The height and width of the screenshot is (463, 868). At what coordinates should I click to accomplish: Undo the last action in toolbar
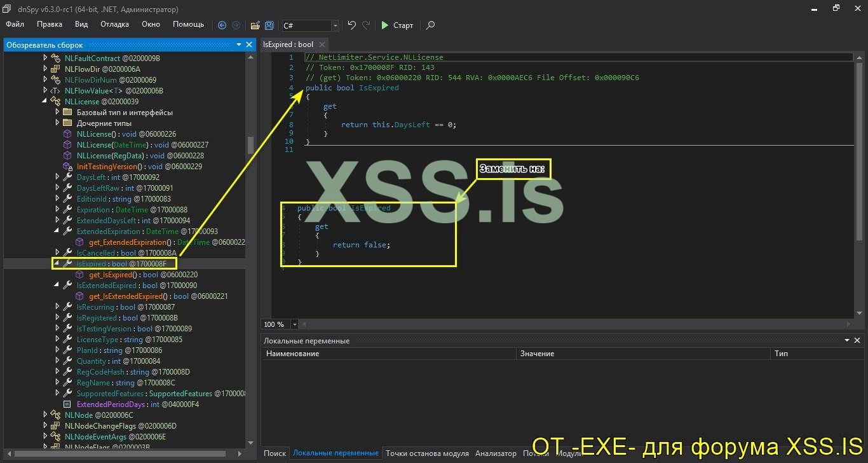351,25
